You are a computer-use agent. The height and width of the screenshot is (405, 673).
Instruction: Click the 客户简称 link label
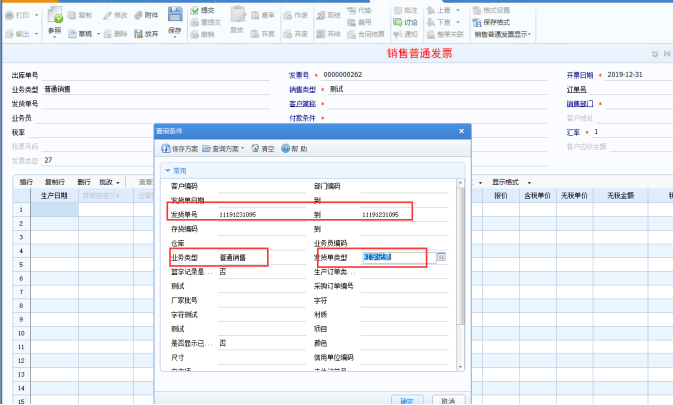point(302,103)
